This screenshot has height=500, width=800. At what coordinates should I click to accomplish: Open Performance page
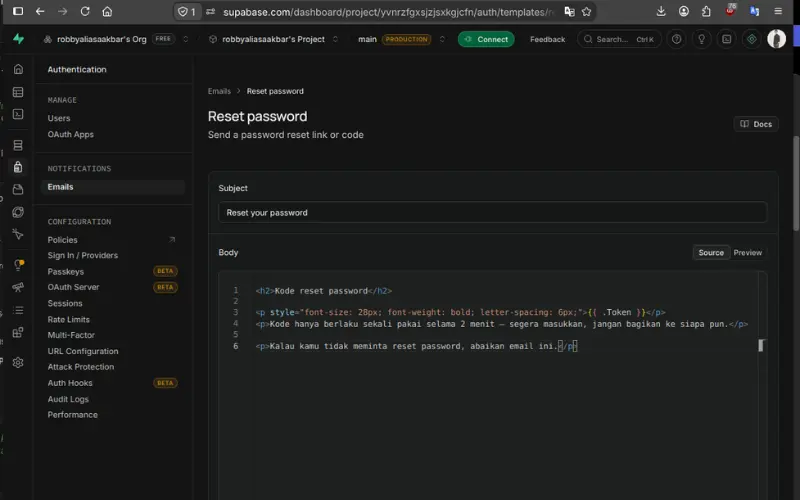click(72, 415)
